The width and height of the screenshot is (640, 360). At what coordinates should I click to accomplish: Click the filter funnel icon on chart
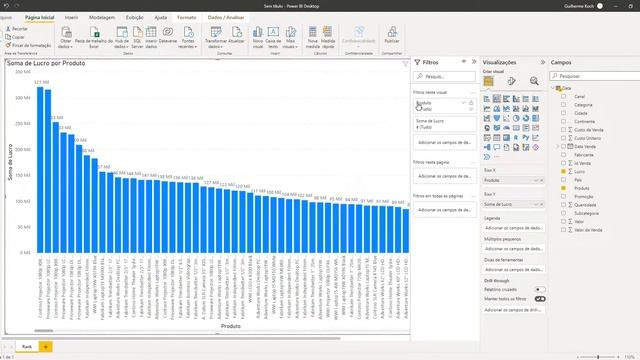click(x=405, y=64)
